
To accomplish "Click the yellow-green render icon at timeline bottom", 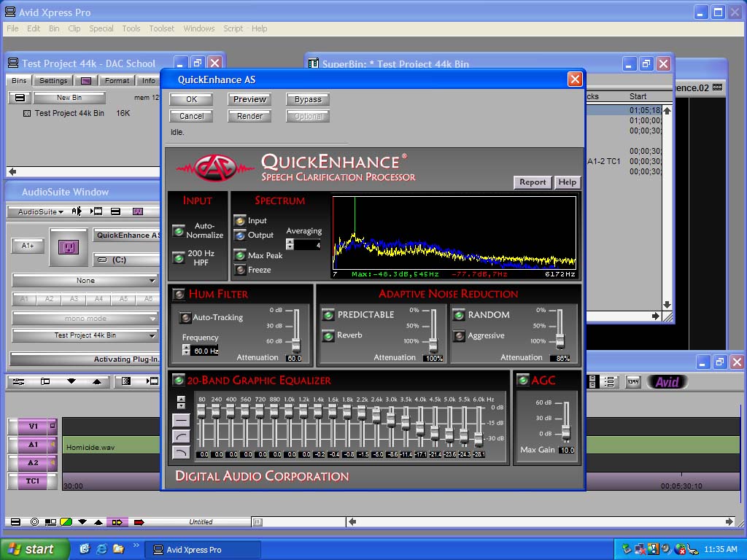I will (65, 521).
